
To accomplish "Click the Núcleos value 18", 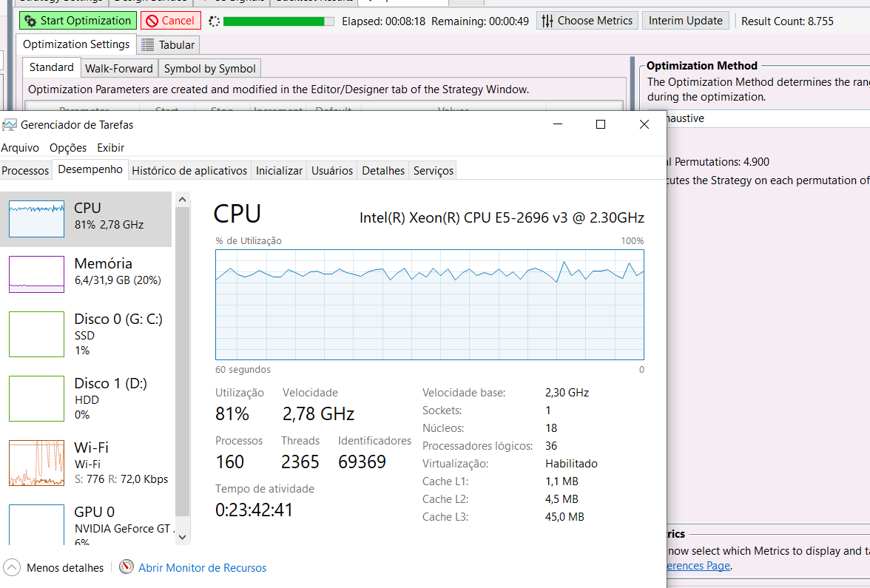I will click(551, 428).
